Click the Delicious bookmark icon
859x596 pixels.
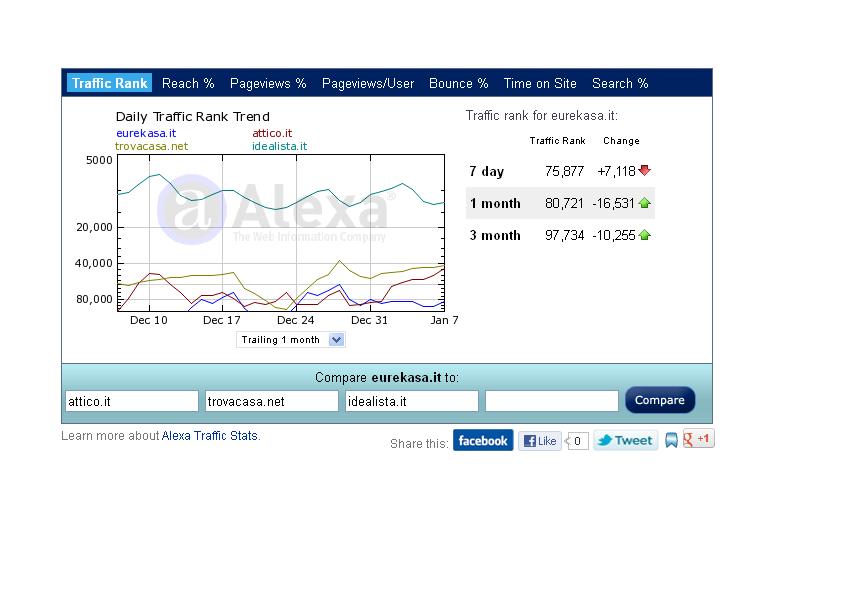[671, 440]
